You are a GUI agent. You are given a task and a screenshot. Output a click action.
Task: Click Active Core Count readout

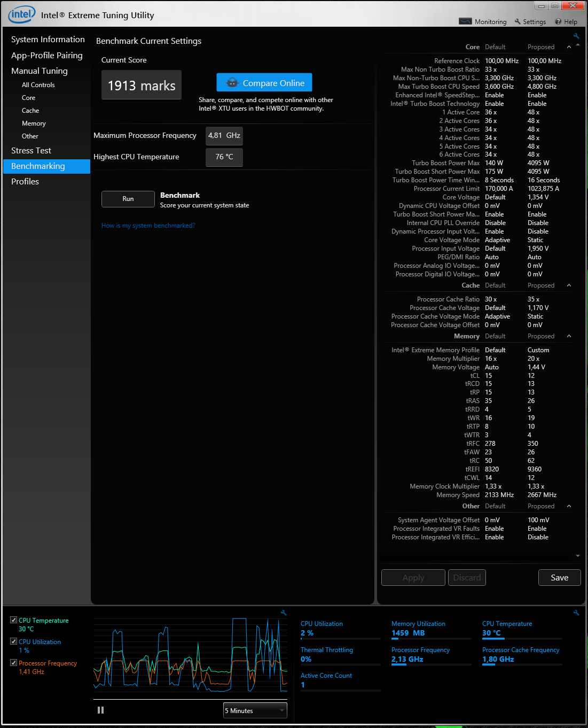[340, 680]
